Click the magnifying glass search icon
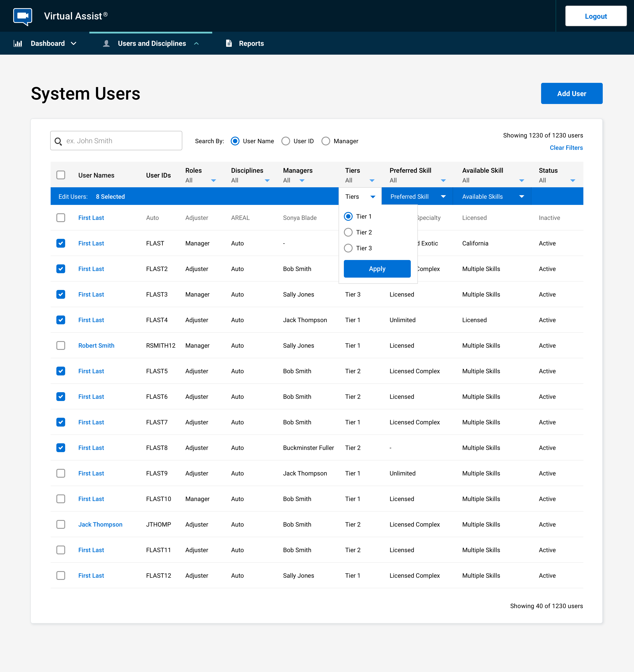634x672 pixels. pos(58,141)
